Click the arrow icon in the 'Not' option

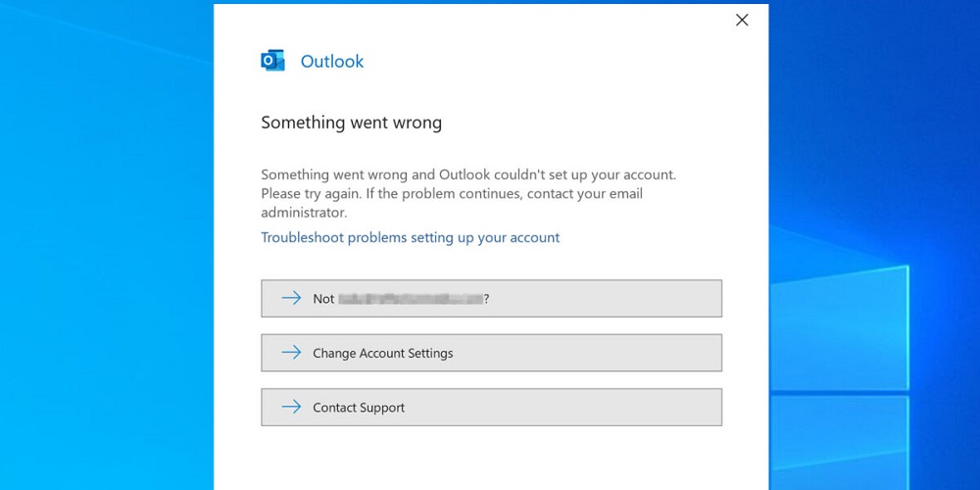point(291,298)
